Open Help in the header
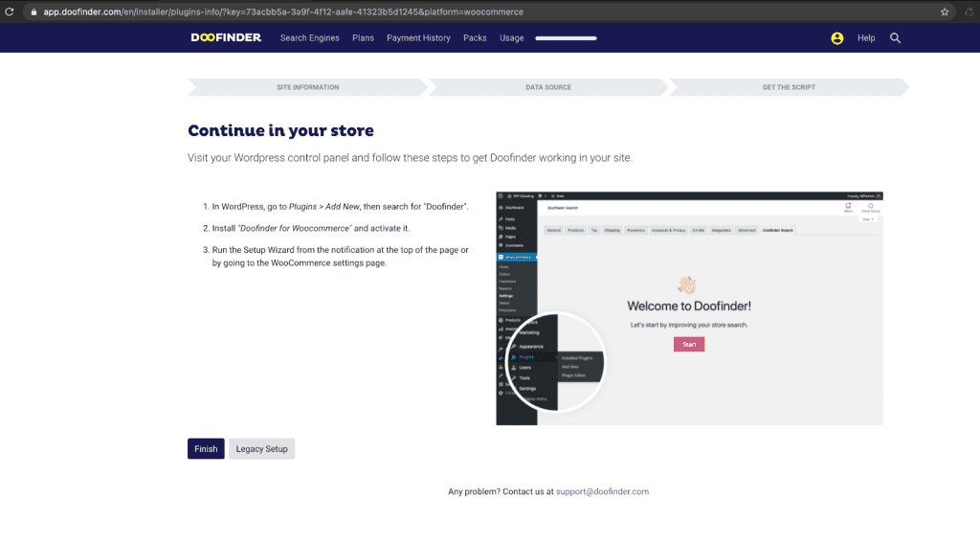980x544 pixels. [866, 38]
